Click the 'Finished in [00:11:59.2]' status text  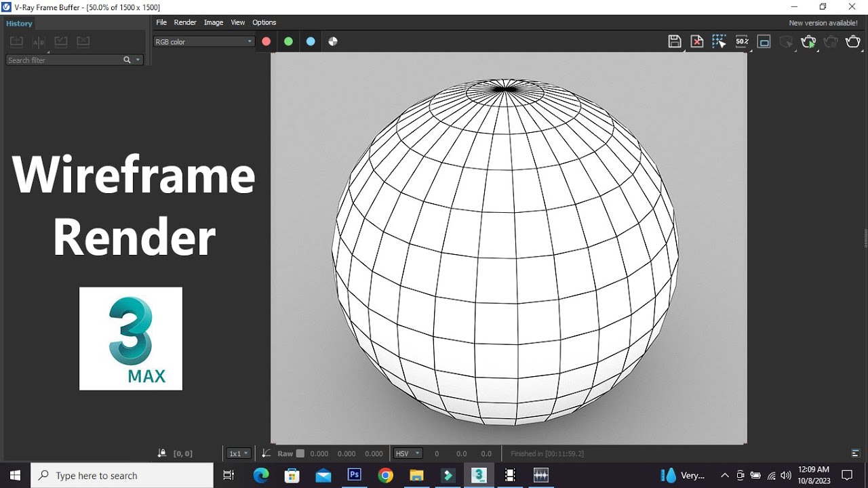tap(547, 454)
